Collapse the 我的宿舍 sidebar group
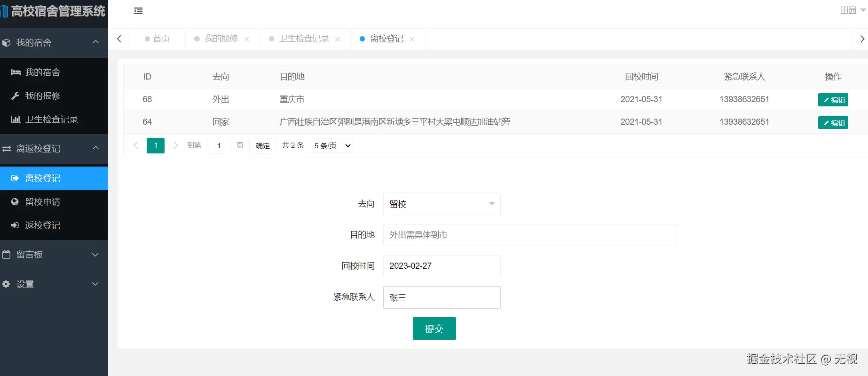The image size is (868, 376). pyautogui.click(x=95, y=42)
